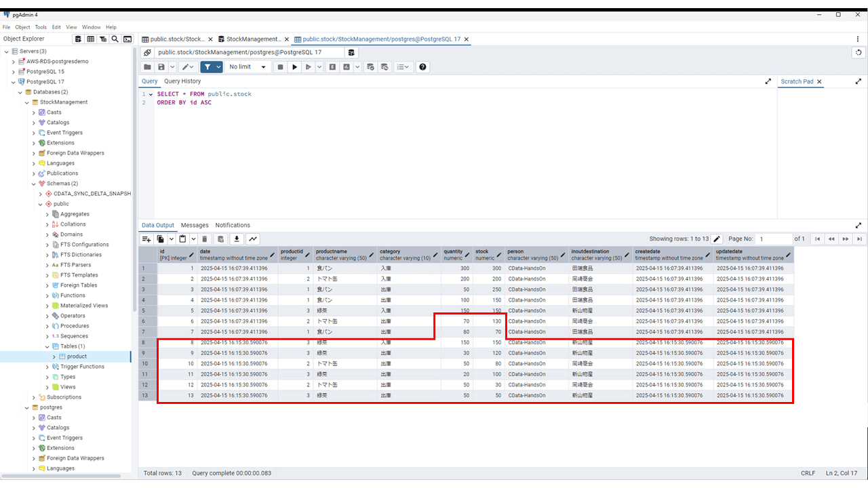Switch to the Query History tab
Screen dimensions: 868x488
tap(182, 81)
